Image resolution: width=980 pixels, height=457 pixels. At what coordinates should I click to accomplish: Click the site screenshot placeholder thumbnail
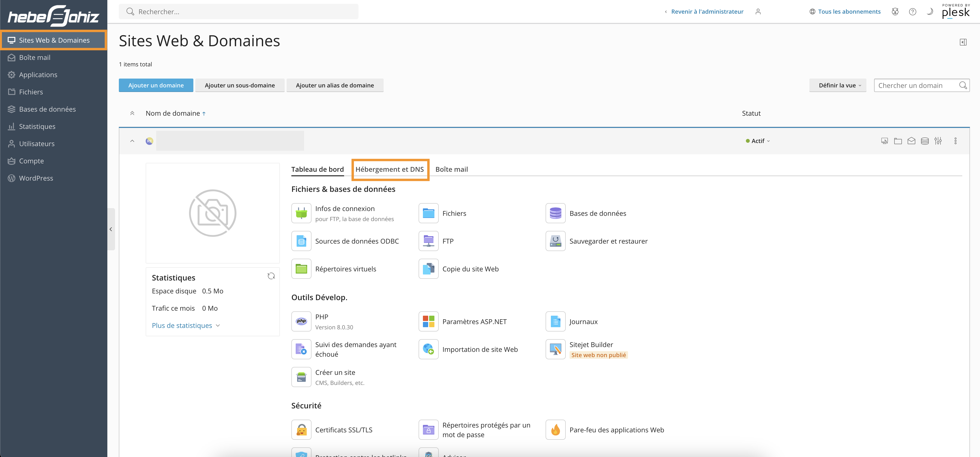[213, 213]
